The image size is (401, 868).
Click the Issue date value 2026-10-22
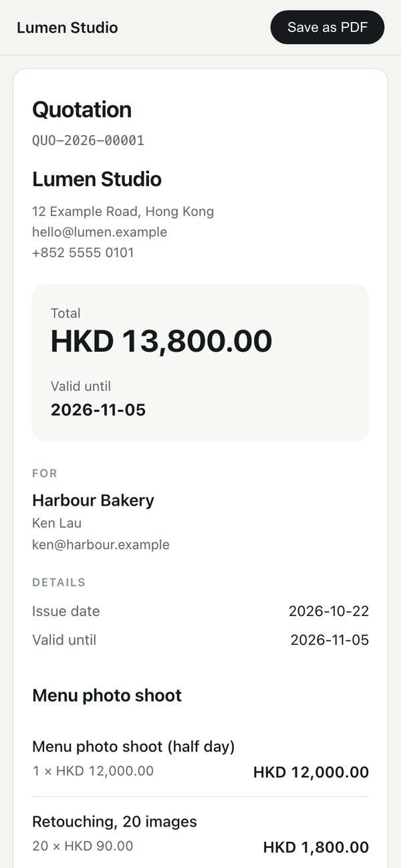329,611
